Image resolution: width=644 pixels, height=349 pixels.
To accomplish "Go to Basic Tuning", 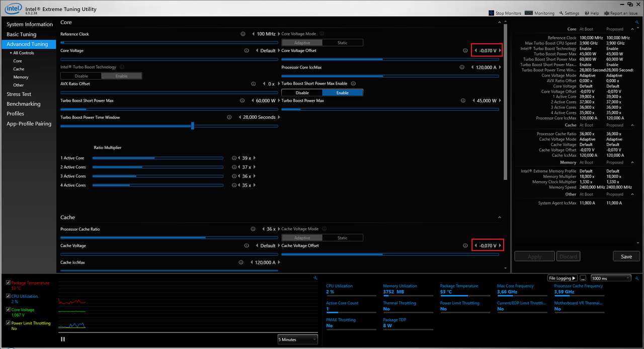I will [x=22, y=34].
